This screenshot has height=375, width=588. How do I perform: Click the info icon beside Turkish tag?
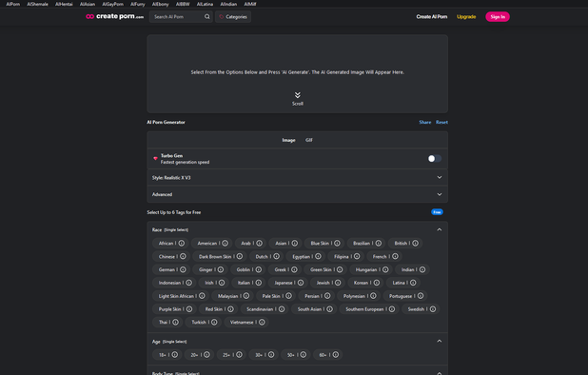pos(214,322)
